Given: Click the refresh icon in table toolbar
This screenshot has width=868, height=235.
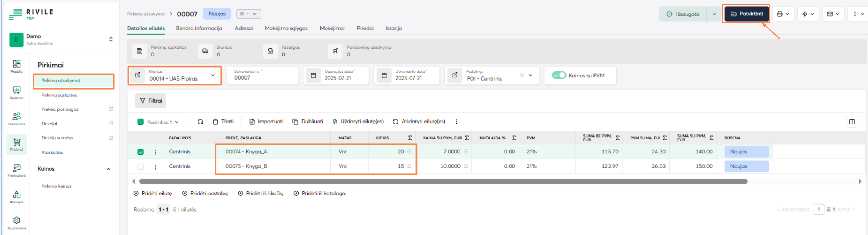Looking at the screenshot, I should point(200,122).
